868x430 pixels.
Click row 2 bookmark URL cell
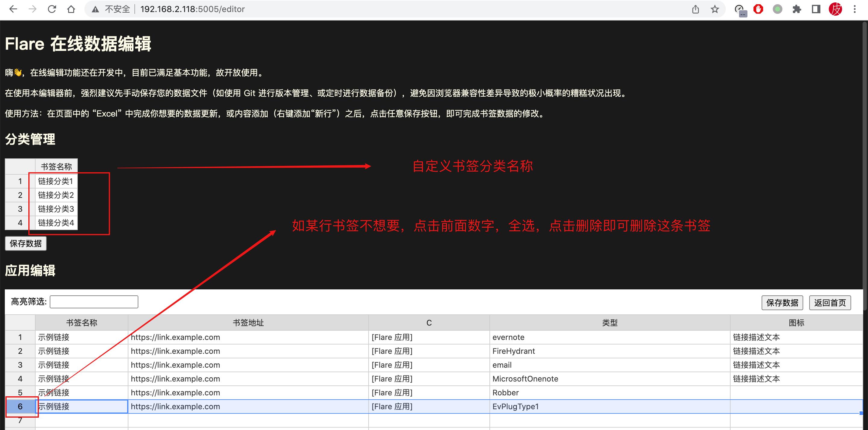click(248, 351)
